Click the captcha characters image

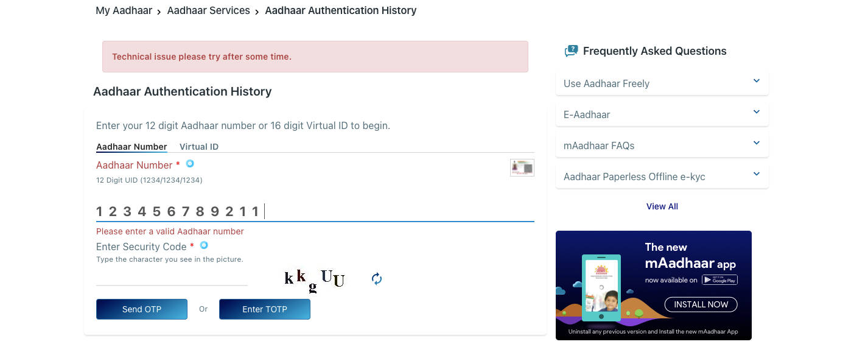315,279
